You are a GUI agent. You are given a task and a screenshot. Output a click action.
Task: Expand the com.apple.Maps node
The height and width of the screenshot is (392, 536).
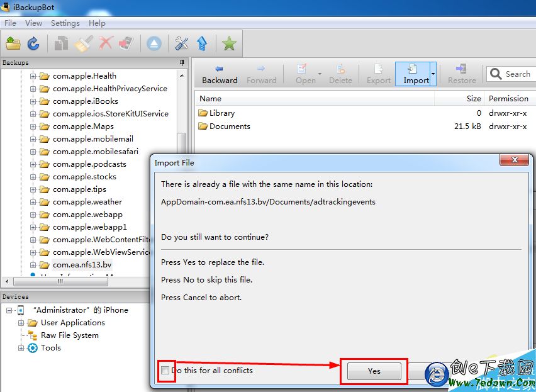click(x=33, y=127)
